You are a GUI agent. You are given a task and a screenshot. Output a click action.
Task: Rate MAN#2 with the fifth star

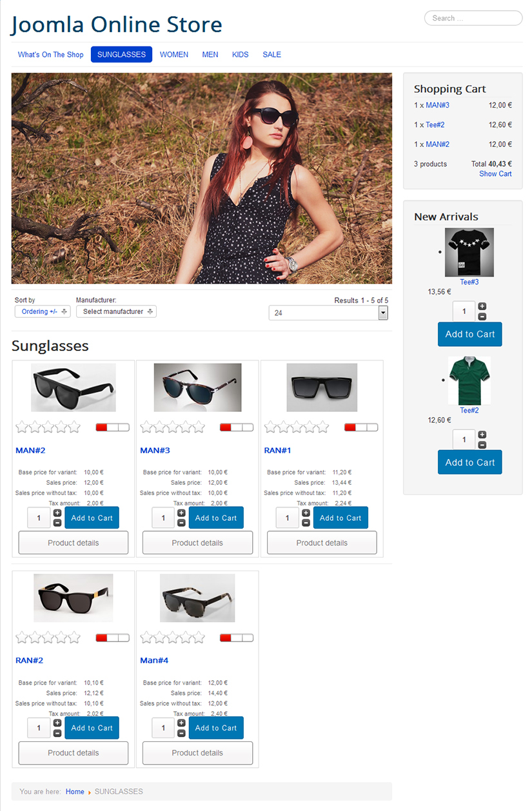point(74,427)
